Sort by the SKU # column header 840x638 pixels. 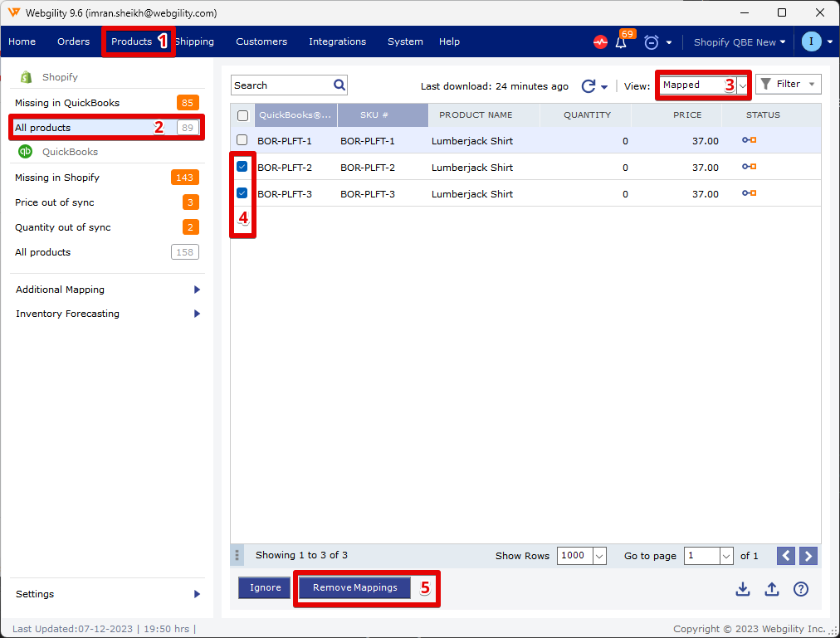click(x=383, y=115)
